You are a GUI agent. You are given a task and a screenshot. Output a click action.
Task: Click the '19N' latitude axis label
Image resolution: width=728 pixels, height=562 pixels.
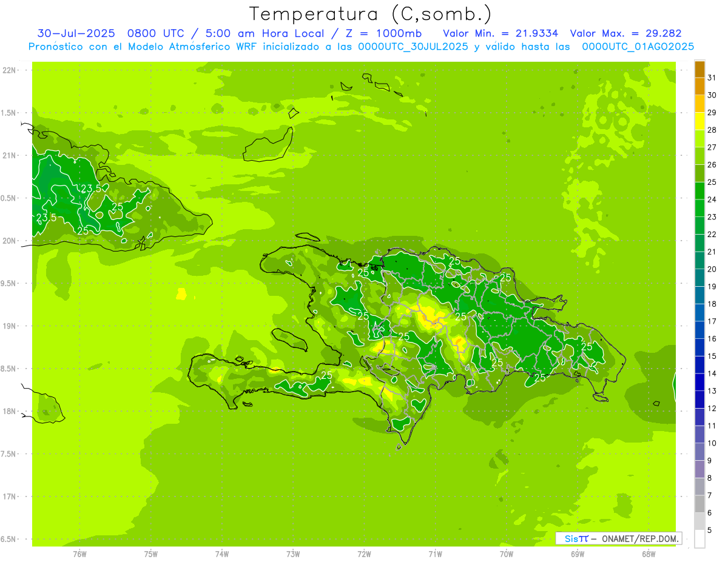click(x=10, y=326)
